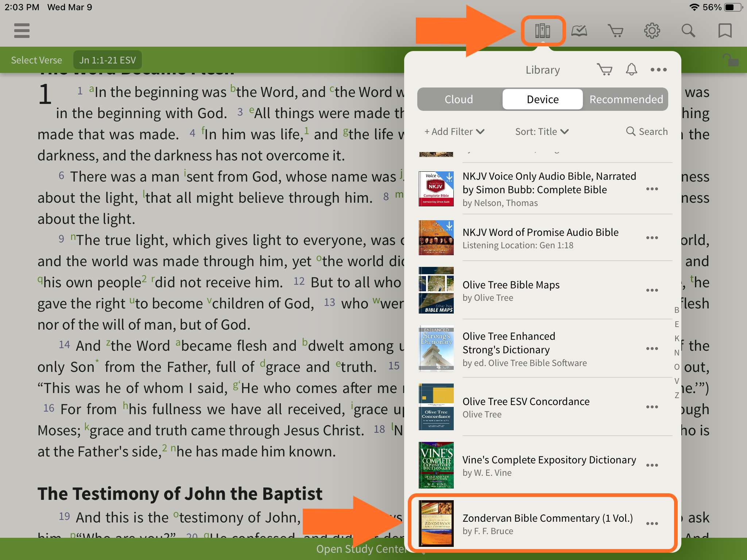
Task: Tap cross-reference 'a' before 'In the beginning'
Action: pyautogui.click(x=92, y=89)
